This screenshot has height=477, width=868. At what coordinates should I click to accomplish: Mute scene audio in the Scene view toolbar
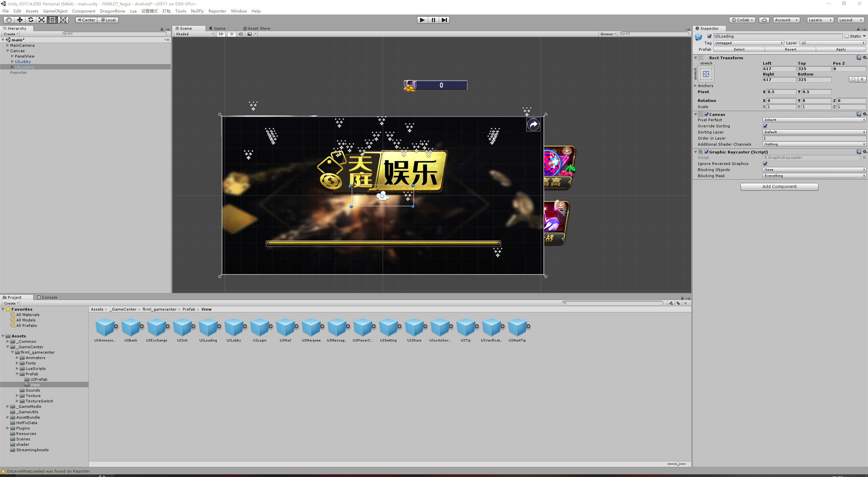tap(241, 34)
